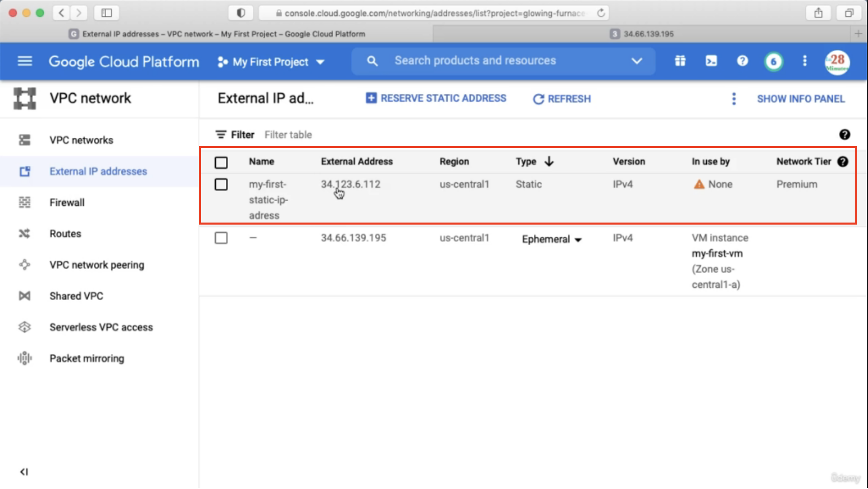868x489 pixels.
Task: Open a new Safari tab
Action: click(x=858, y=34)
